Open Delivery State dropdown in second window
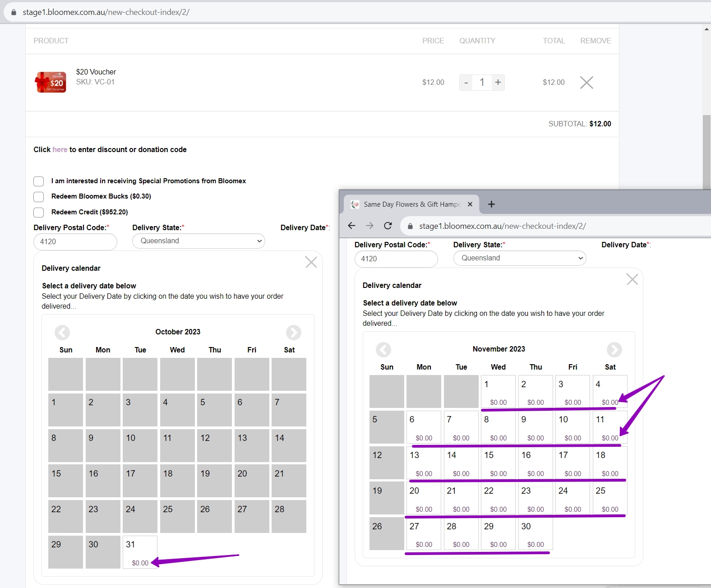The height and width of the screenshot is (588, 711). (x=520, y=258)
